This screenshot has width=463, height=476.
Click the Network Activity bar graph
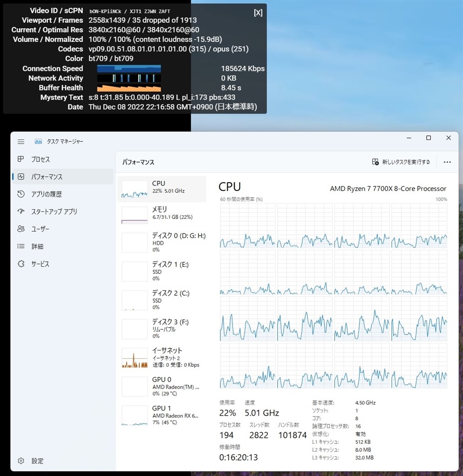click(129, 78)
